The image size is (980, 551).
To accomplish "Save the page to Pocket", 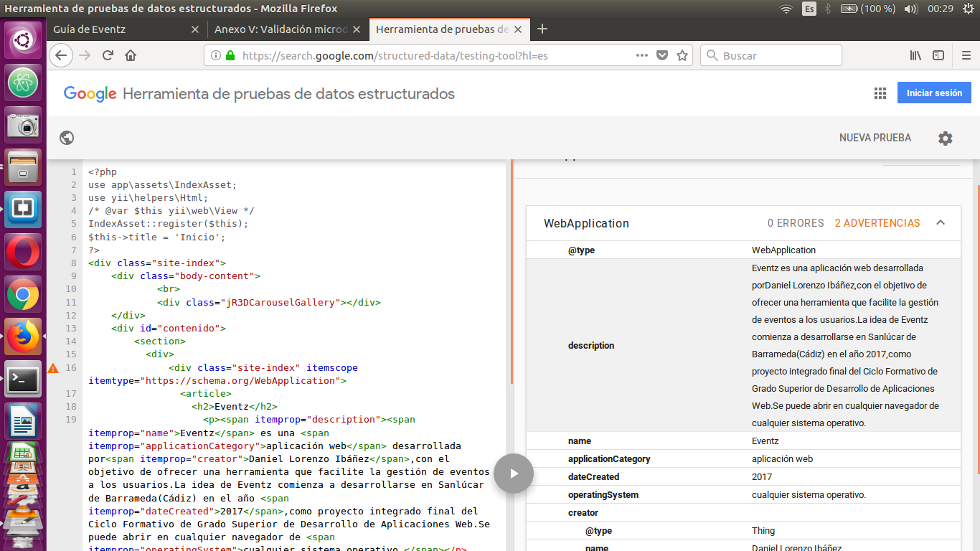I will [x=663, y=55].
